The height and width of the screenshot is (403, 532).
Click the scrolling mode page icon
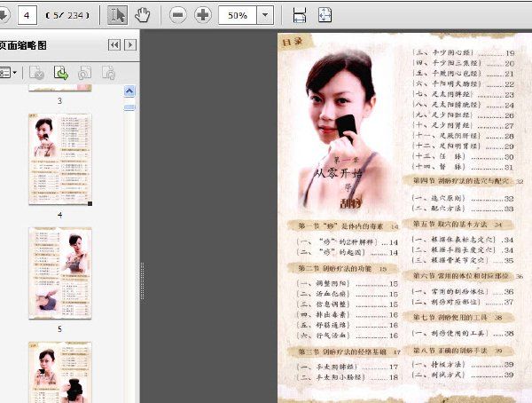coord(300,15)
